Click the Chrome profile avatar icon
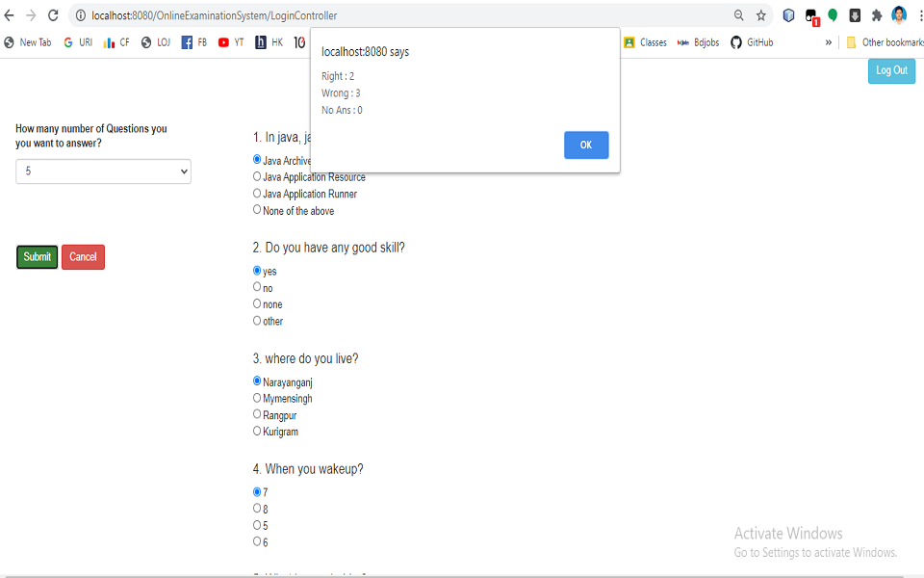924x578 pixels. point(899,15)
